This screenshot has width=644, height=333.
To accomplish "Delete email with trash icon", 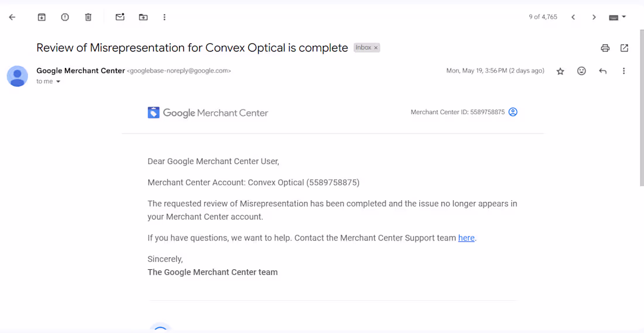I will coord(88,17).
